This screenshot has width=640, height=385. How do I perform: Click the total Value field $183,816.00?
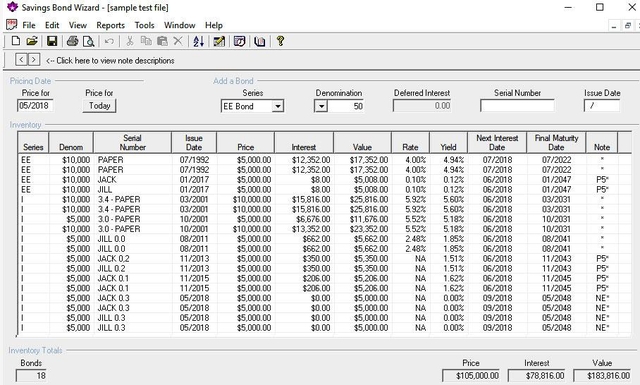click(x=602, y=376)
